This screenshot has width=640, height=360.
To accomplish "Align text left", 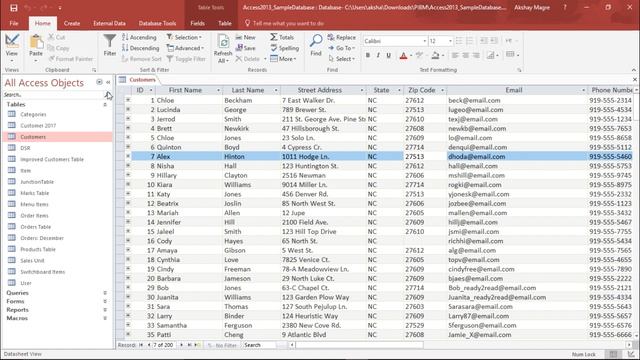I will coord(455,55).
